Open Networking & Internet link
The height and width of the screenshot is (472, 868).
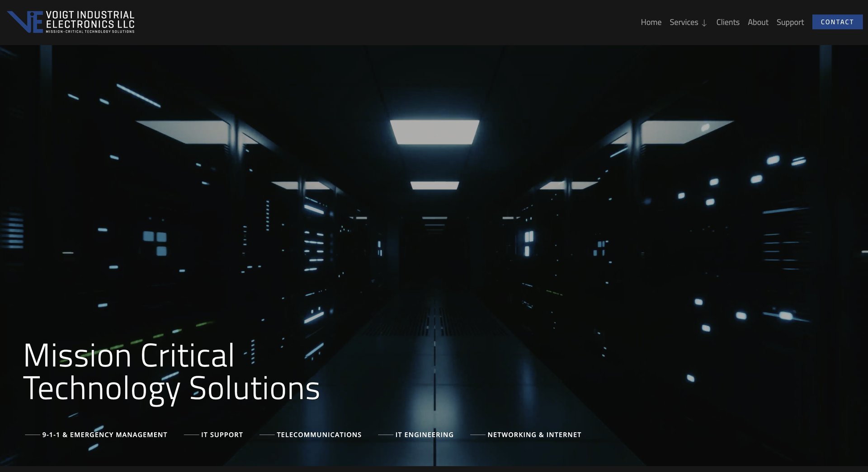pyautogui.click(x=534, y=435)
